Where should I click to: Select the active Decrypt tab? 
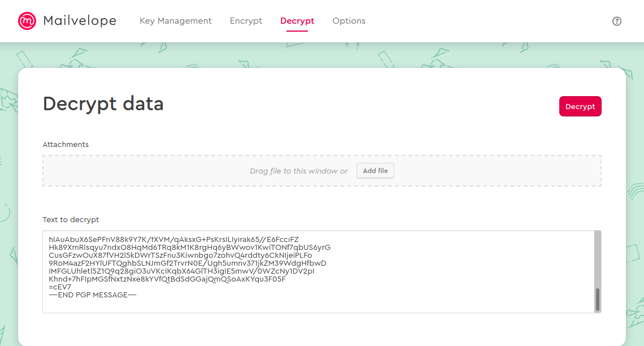297,20
